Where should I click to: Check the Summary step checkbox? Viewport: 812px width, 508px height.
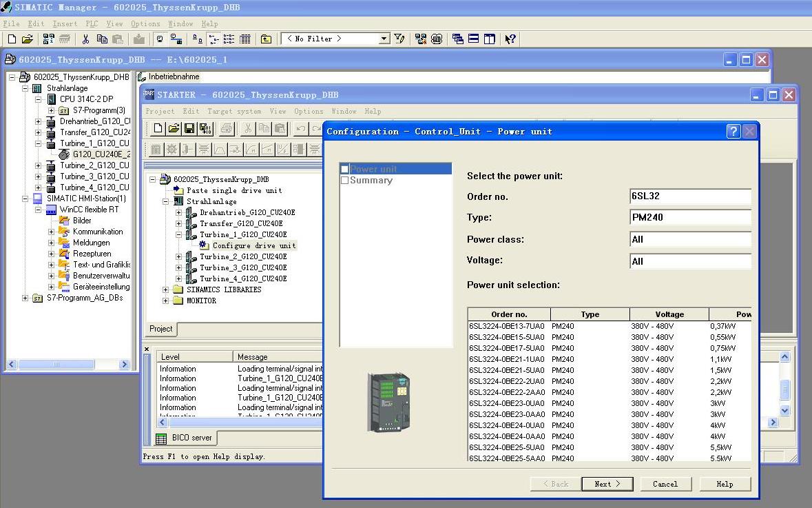tap(345, 181)
